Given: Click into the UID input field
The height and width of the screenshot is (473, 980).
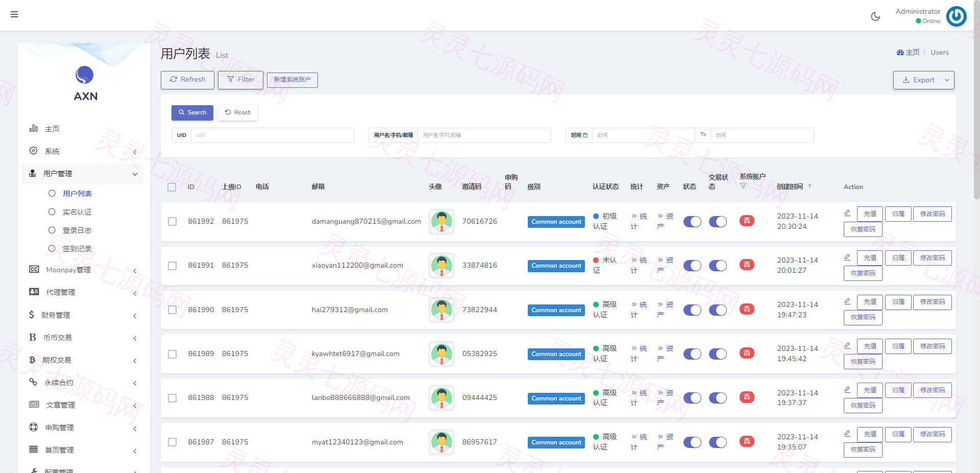Looking at the screenshot, I should point(272,135).
